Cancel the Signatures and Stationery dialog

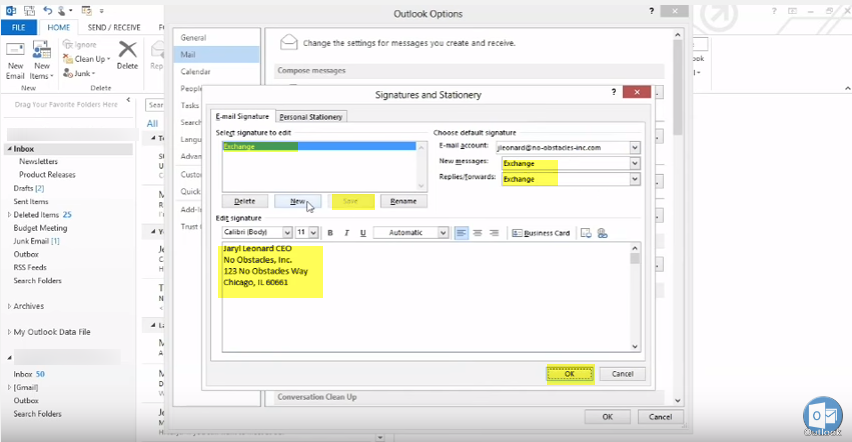tap(622, 374)
